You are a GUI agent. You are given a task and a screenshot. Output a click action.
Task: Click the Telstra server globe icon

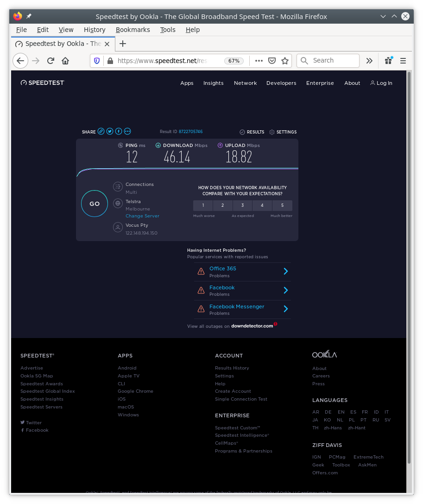click(x=118, y=204)
